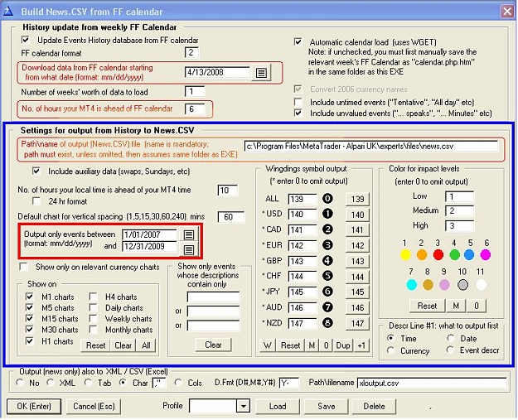Select Cols output radio button
Screen dimensions: 518x420
click(x=178, y=383)
